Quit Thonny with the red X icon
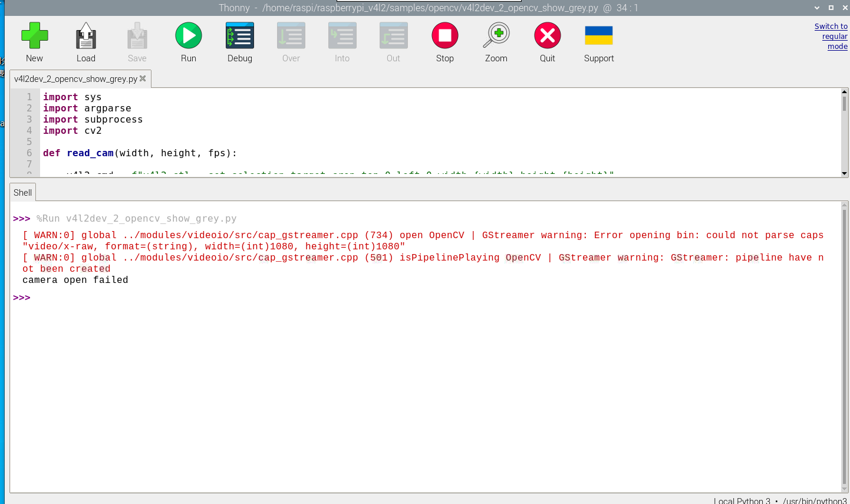Viewport: 850px width, 504px height. 547,36
